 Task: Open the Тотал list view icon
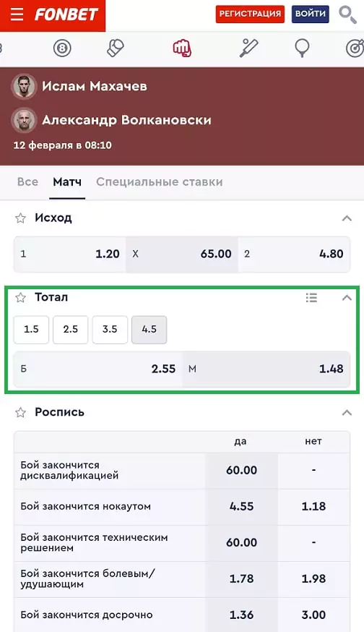[311, 297]
